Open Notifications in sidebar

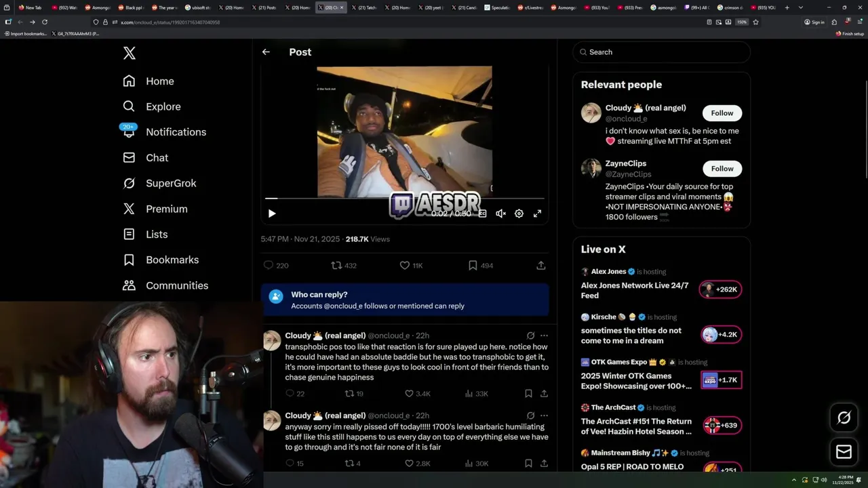coord(164,132)
